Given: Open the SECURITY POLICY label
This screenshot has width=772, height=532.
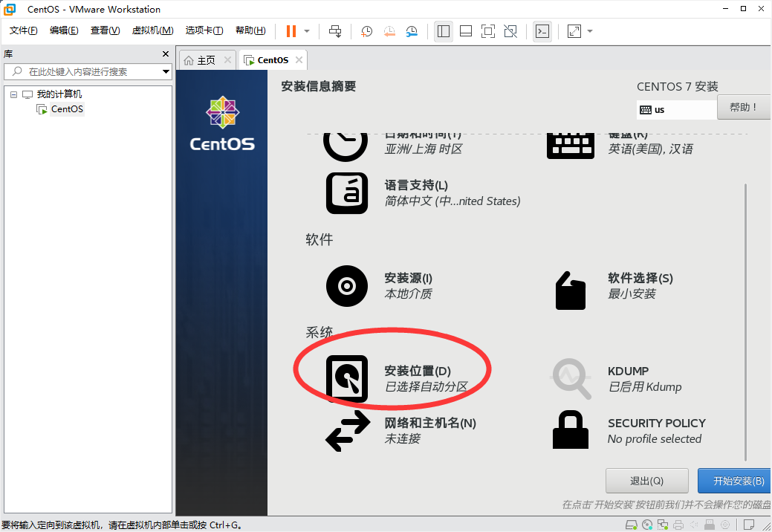Looking at the screenshot, I should (656, 424).
